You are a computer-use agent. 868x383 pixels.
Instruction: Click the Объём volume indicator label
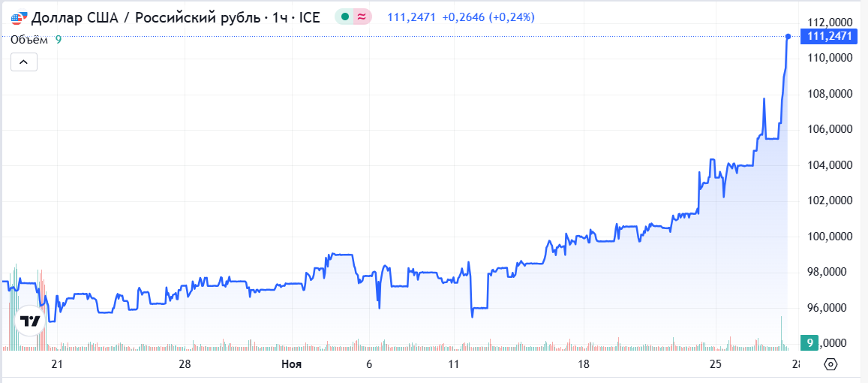pos(29,40)
